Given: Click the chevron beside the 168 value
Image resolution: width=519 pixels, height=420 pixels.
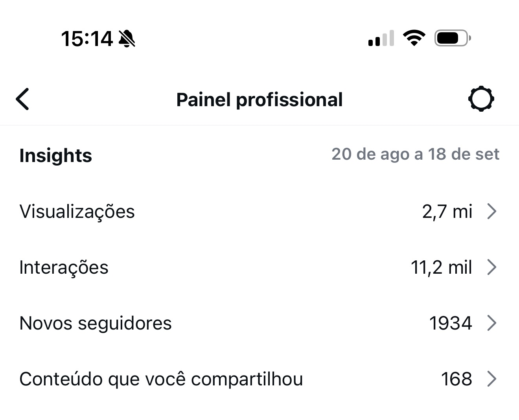Looking at the screenshot, I should (491, 379).
